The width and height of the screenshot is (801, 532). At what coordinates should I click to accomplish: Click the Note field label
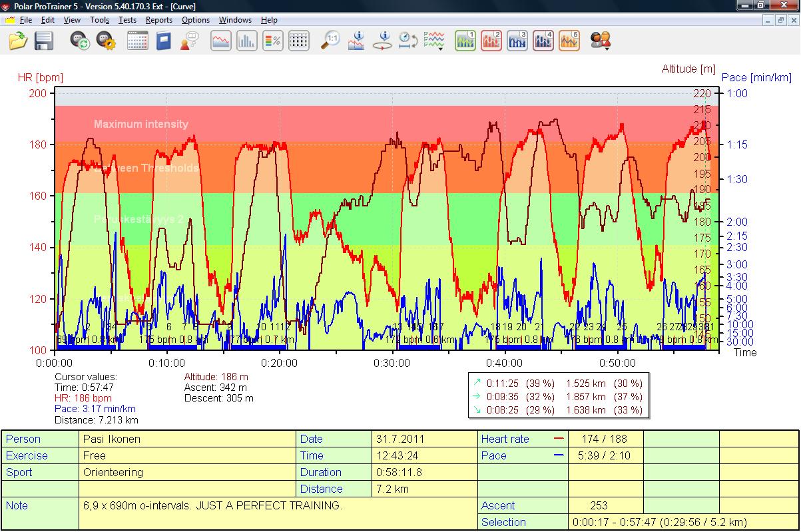pyautogui.click(x=17, y=505)
